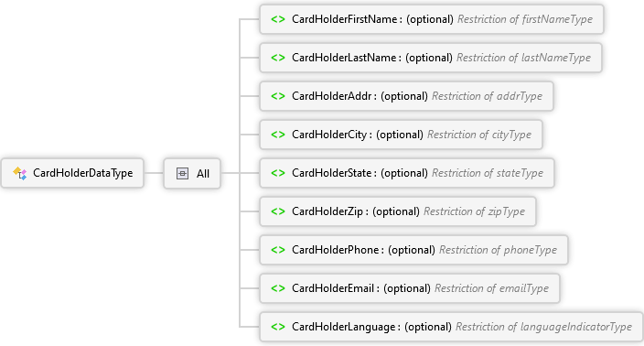644x346 pixels.
Task: Select the CardHolderZip element label
Action: pyautogui.click(x=327, y=211)
